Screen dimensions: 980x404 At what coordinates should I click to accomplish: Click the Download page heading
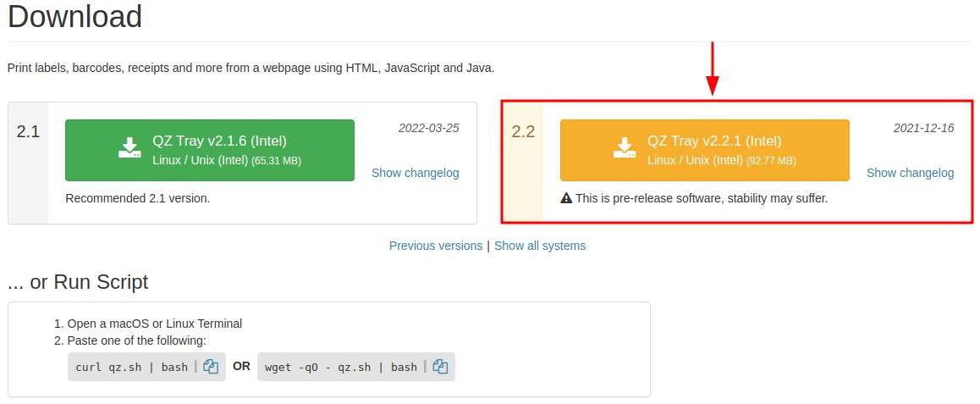click(x=75, y=16)
